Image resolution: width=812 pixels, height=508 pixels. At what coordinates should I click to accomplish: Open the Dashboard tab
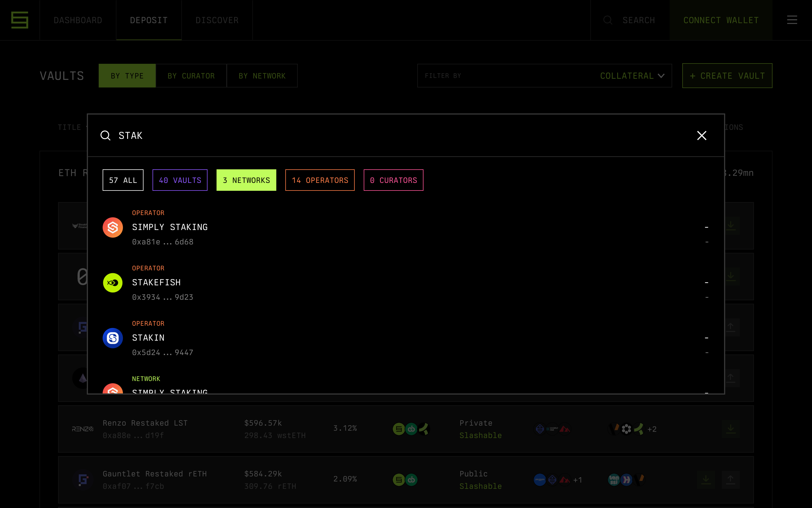click(x=78, y=20)
